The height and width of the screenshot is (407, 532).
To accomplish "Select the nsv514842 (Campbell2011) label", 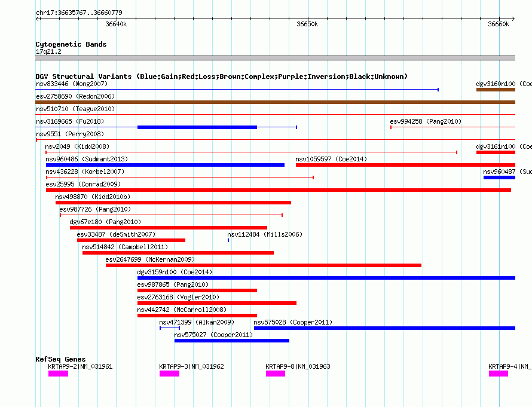I will point(125,247).
